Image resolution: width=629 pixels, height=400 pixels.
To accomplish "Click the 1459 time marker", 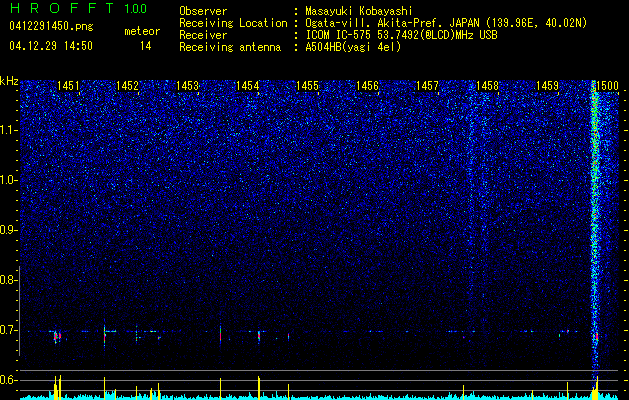I will click(x=548, y=86).
